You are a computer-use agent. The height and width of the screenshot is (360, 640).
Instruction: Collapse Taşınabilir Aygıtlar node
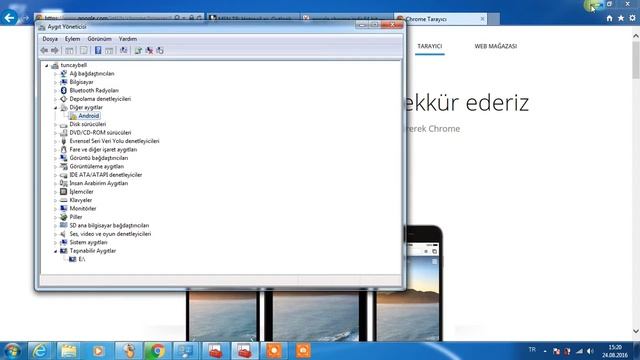[x=56, y=251]
